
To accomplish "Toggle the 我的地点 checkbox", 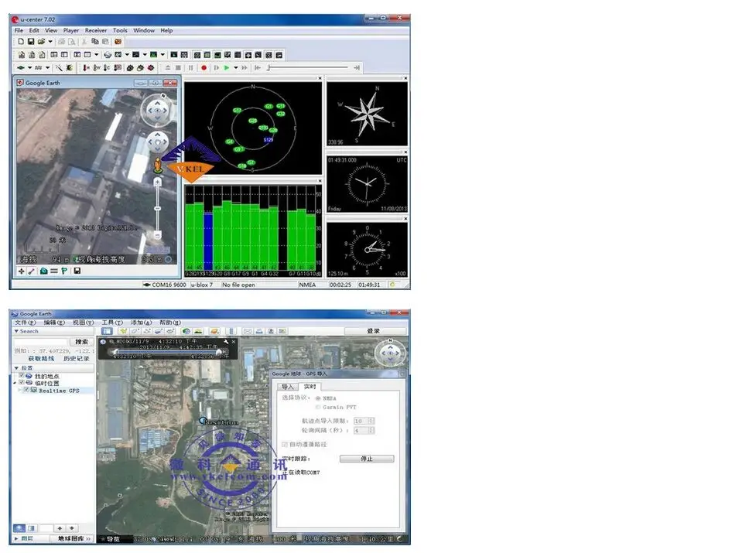I will click(21, 375).
